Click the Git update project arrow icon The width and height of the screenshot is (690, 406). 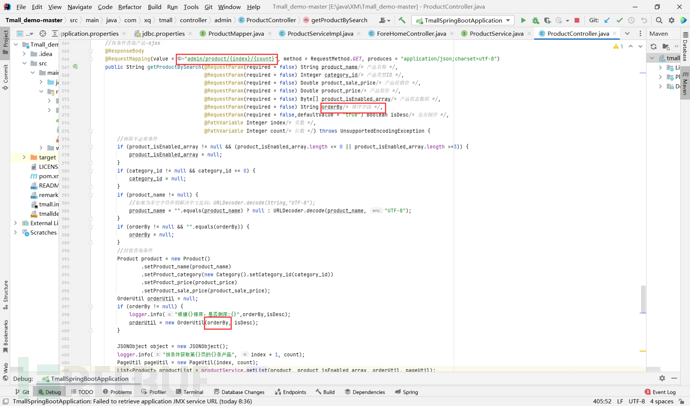point(607,20)
